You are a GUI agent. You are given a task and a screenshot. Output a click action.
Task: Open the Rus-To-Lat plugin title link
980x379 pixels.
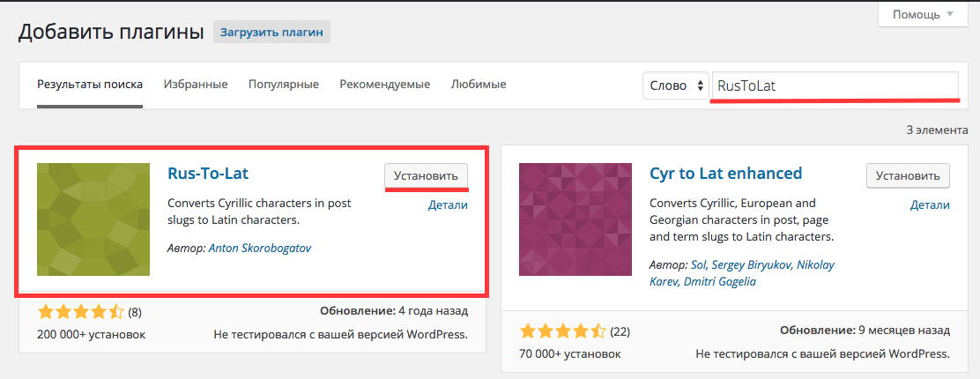pyautogui.click(x=208, y=174)
